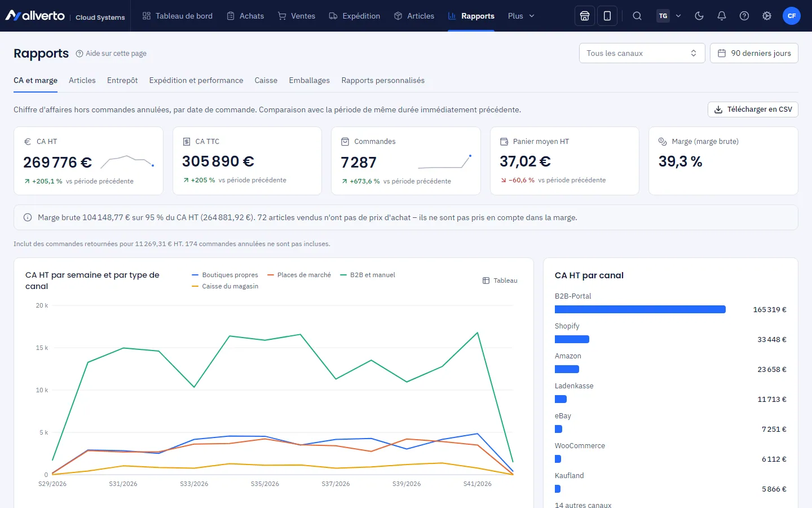Switch chart to Tableau view
812x508 pixels.
[x=500, y=281]
